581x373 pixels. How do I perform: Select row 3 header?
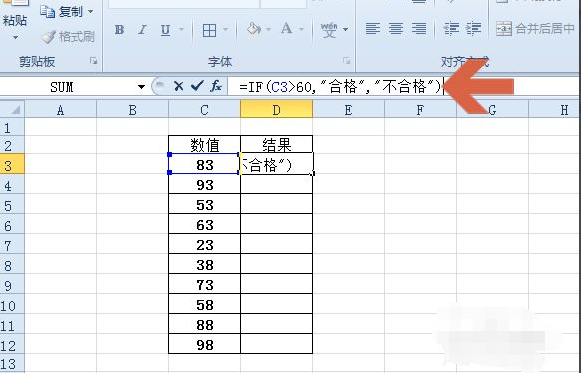[x=12, y=165]
